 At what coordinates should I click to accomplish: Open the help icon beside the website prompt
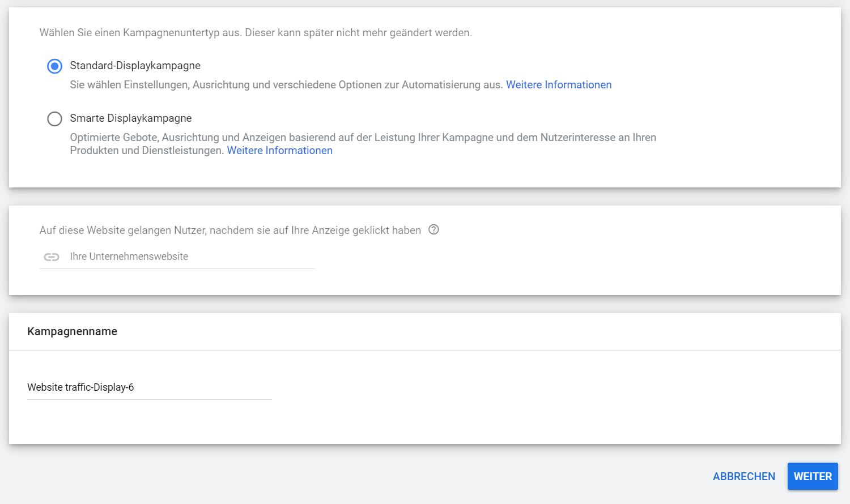tap(433, 229)
